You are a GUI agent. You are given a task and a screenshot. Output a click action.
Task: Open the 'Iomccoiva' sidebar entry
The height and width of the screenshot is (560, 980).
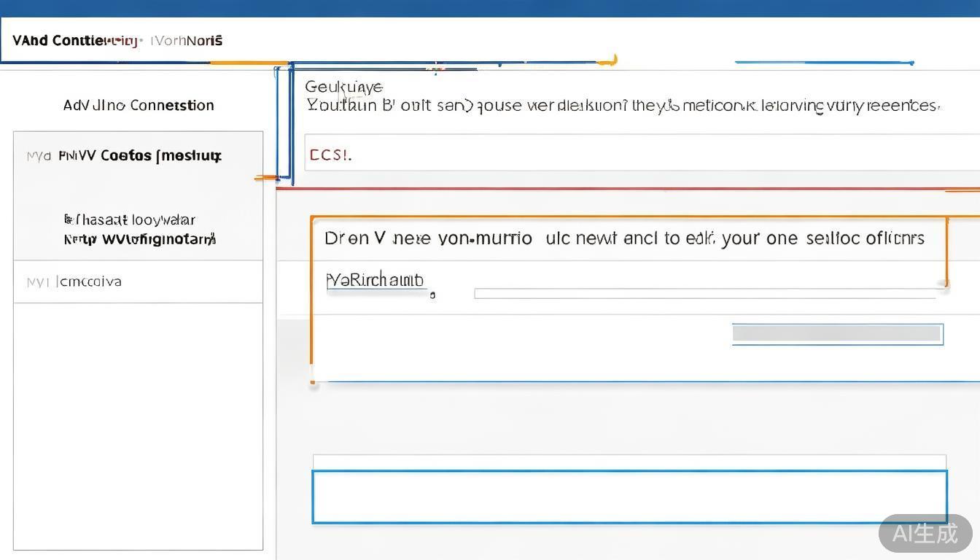click(89, 282)
